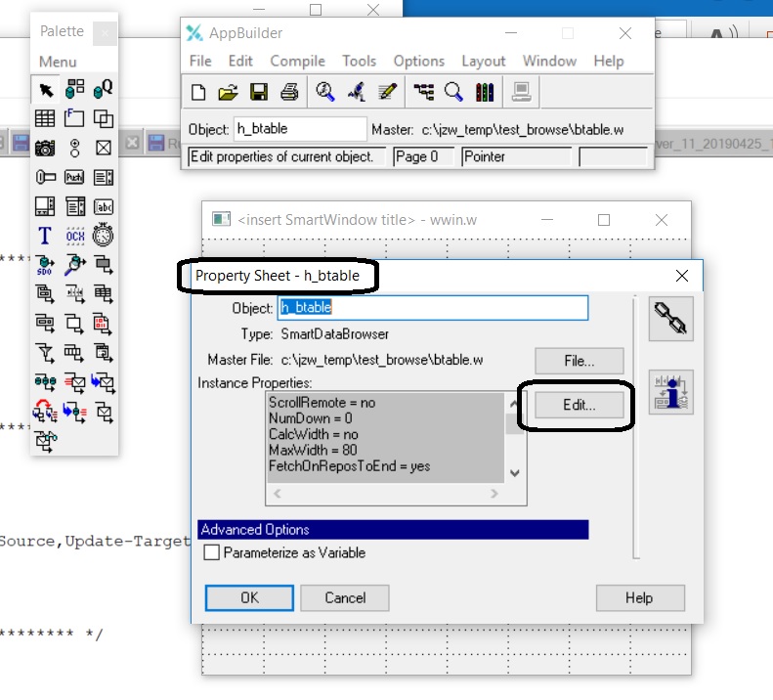Image resolution: width=773 pixels, height=700 pixels.
Task: Pick the red-arrow envelope SmartSender tool
Action: coord(74,382)
